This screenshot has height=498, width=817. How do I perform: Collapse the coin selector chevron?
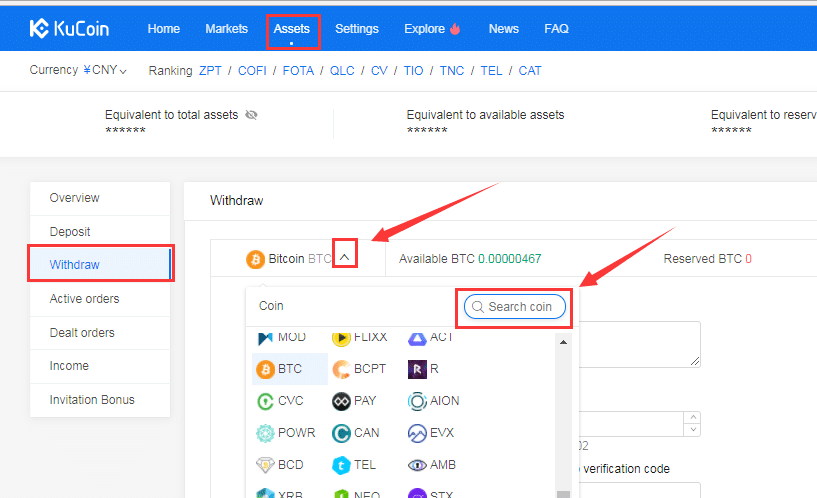click(x=344, y=257)
